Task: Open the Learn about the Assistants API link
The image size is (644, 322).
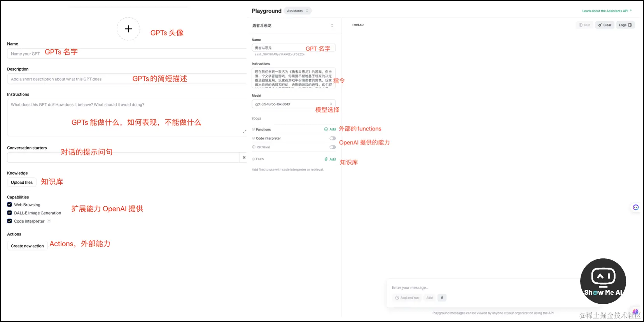Action: click(607, 11)
